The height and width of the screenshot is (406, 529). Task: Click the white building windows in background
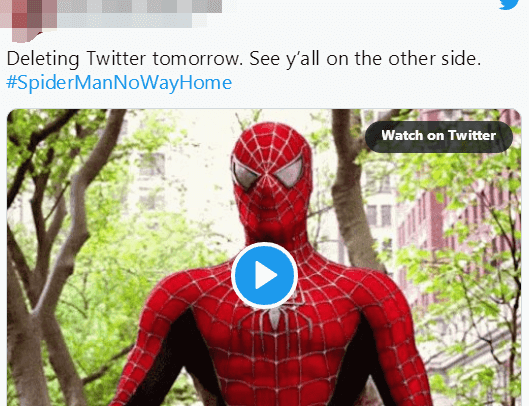click(381, 215)
